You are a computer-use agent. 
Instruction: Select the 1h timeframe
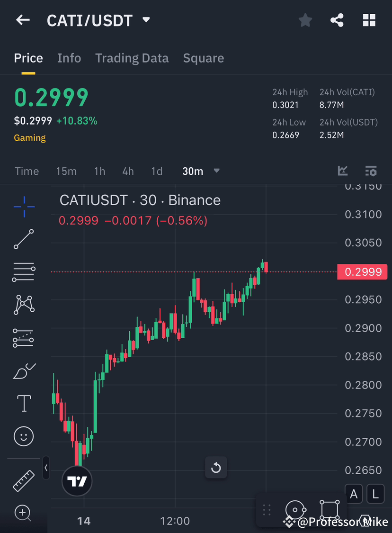pos(99,171)
